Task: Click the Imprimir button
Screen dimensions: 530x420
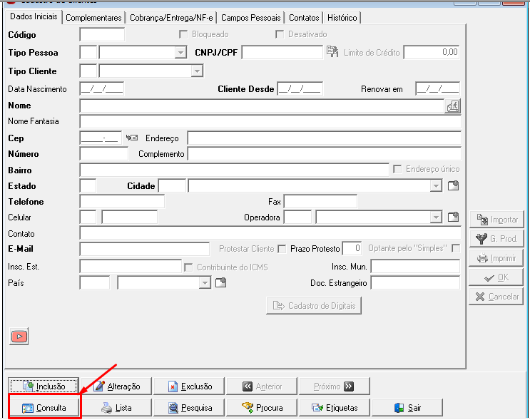Action: [496, 258]
